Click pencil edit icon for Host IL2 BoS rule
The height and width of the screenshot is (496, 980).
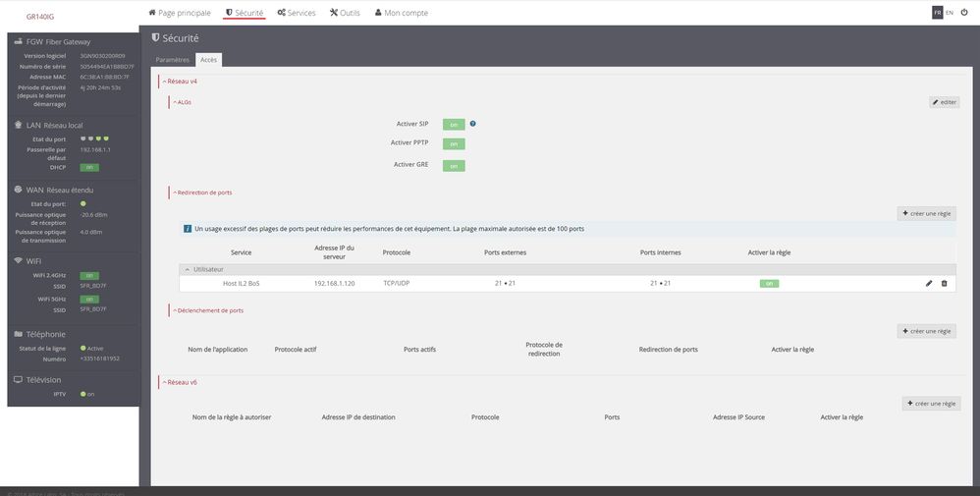[929, 283]
